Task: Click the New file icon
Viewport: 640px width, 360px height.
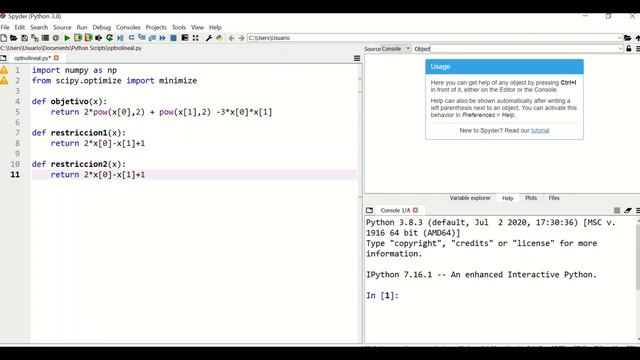Action: [x=3, y=38]
